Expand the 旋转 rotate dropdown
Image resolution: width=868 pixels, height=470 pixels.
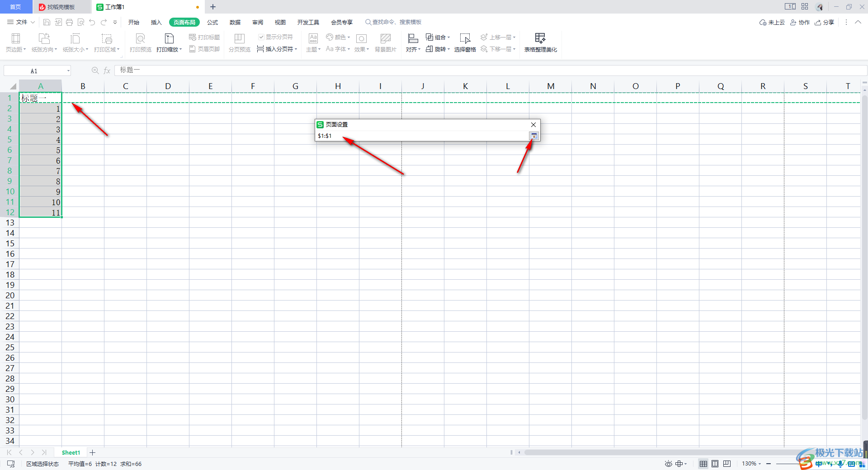coord(448,49)
